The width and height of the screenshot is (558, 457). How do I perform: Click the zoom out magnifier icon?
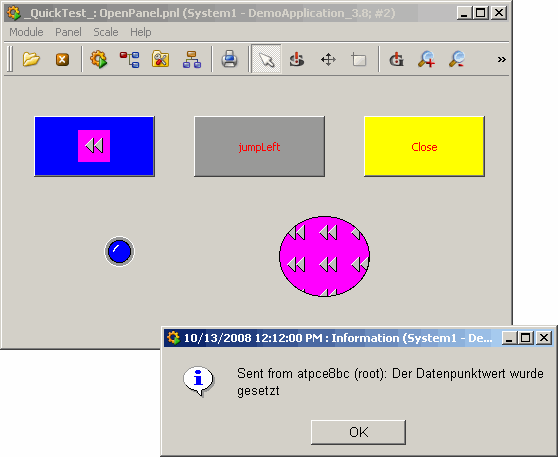457,59
